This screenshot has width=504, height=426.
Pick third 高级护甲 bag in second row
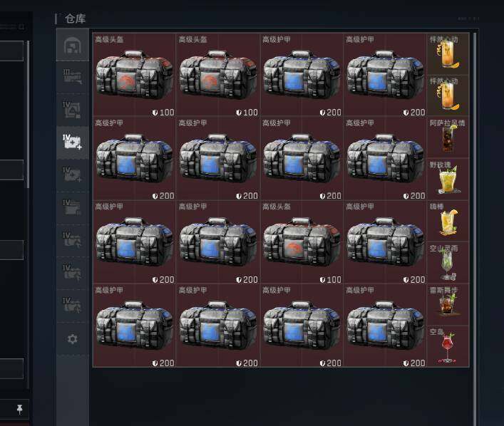point(302,158)
